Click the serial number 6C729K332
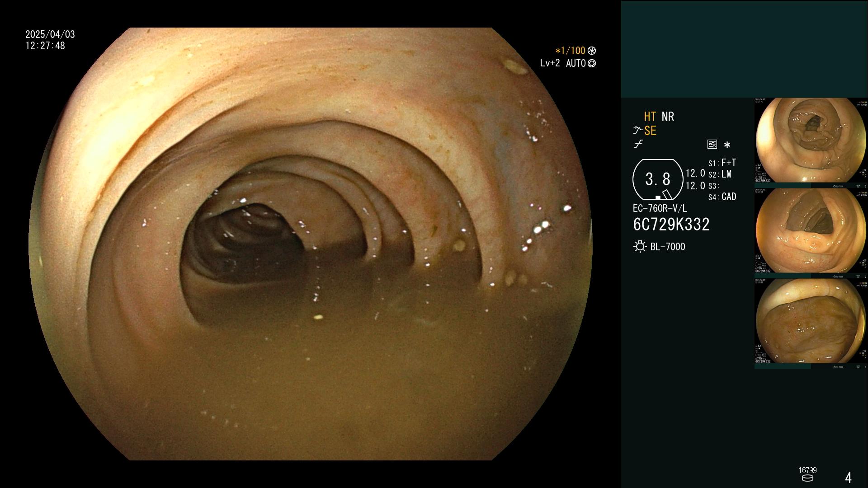Screen dimensions: 868x488 671,224
